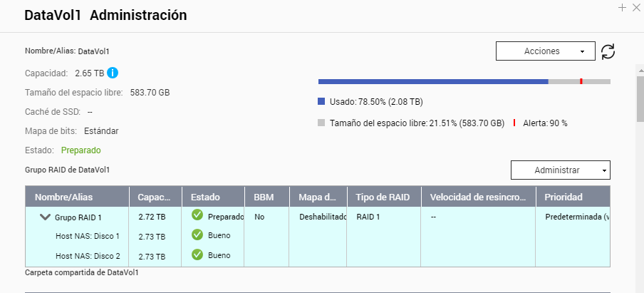Click the red alert threshold marker
644x293 pixels.
pyautogui.click(x=581, y=81)
